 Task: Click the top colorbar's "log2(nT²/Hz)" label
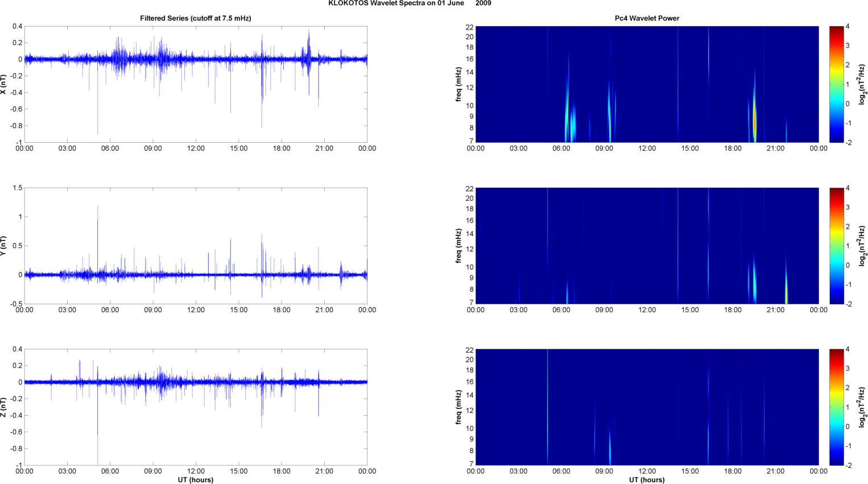point(863,84)
